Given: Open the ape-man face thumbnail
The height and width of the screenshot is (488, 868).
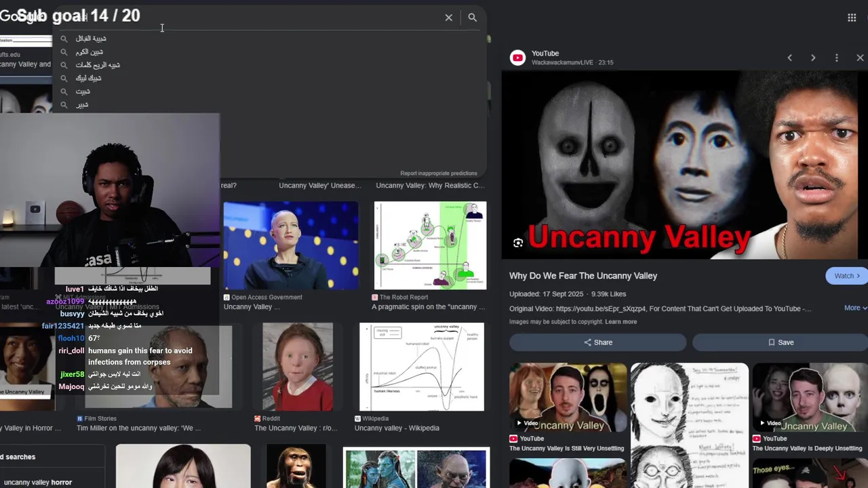Looking at the screenshot, I should tap(296, 466).
